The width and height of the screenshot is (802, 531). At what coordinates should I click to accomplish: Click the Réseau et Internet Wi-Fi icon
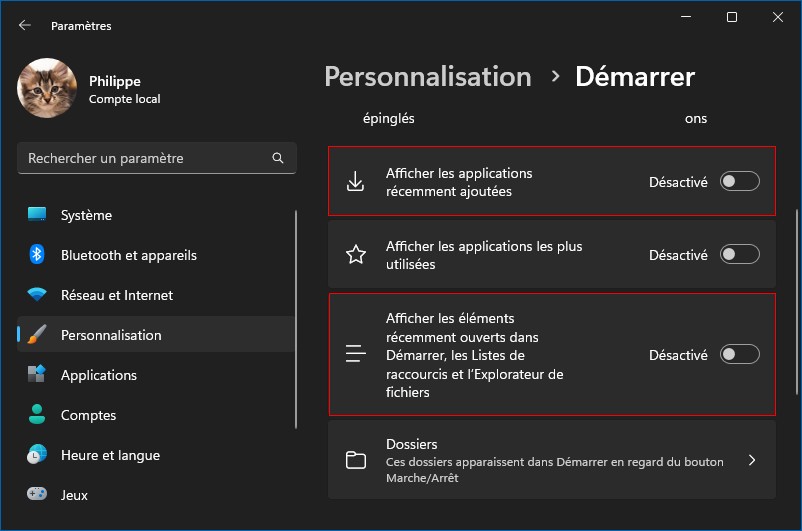[x=37, y=295]
